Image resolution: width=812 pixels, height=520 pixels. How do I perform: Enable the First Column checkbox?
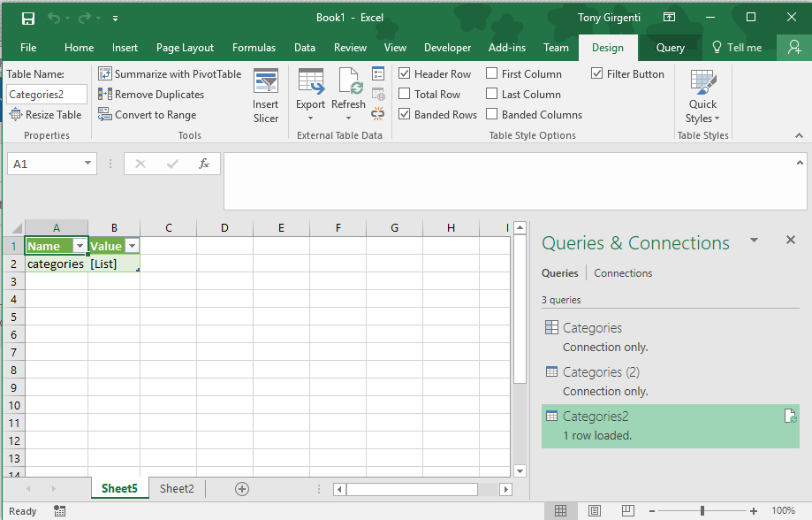point(492,73)
